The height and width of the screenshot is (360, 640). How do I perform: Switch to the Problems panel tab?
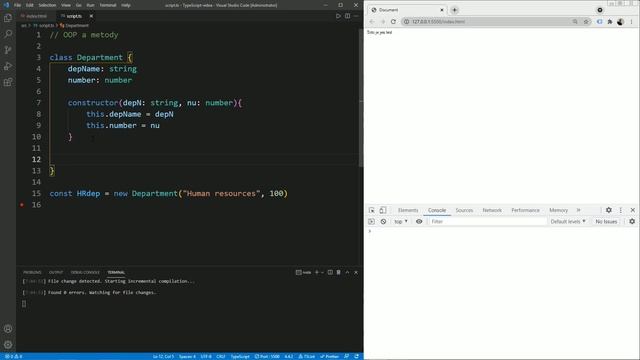32,272
